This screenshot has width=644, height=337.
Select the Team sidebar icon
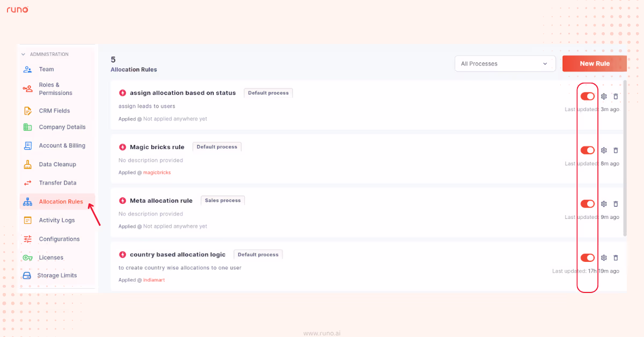pos(28,69)
